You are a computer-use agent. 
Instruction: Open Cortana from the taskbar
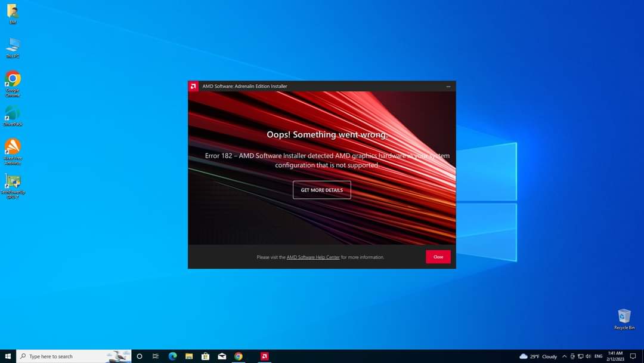139,356
